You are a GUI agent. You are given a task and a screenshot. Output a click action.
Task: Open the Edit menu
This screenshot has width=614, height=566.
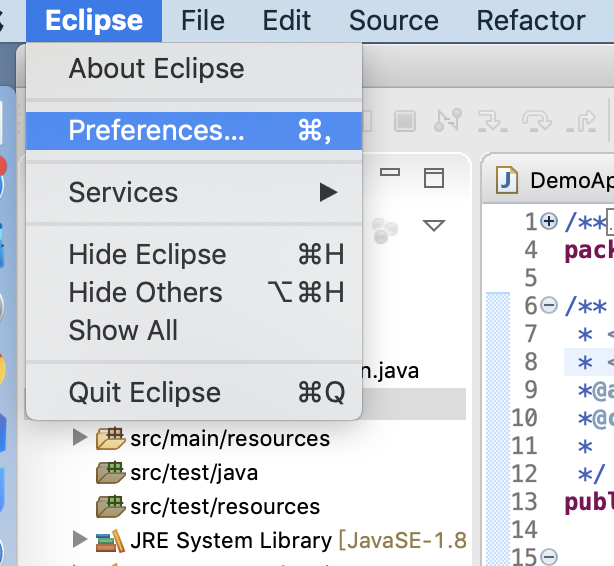(x=287, y=21)
